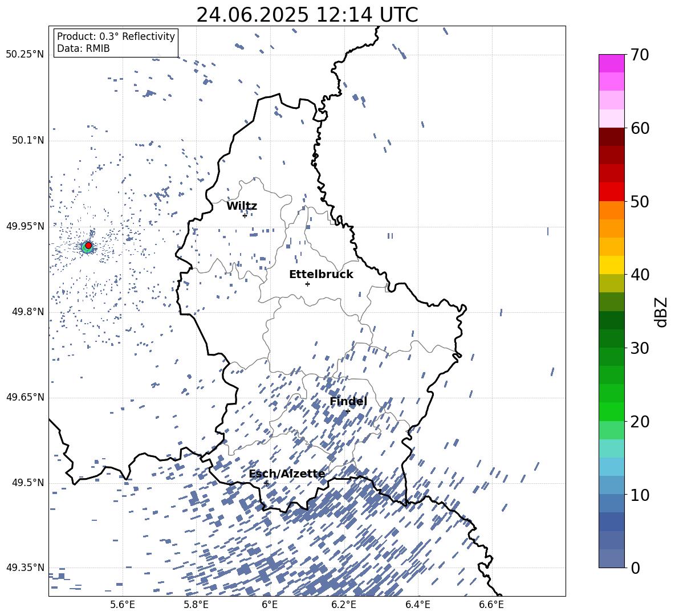The image size is (675, 616).
Task: Click the cyan colorbar segment between 10 and 20
Action: pyautogui.click(x=611, y=448)
